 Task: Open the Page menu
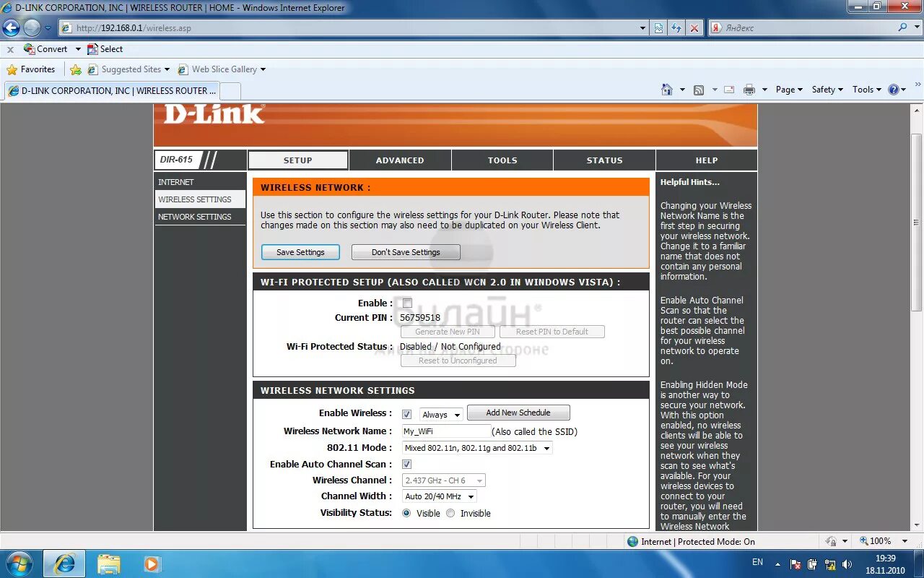pyautogui.click(x=789, y=90)
